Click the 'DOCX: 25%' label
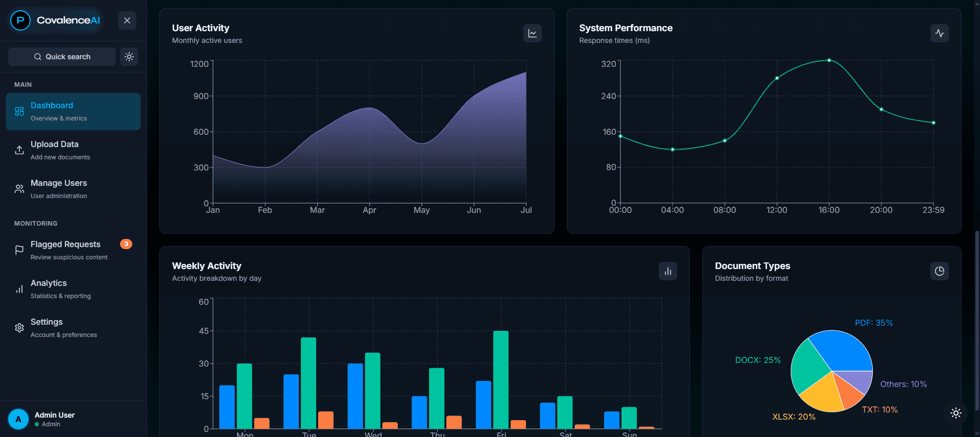Image resolution: width=980 pixels, height=437 pixels. [758, 360]
